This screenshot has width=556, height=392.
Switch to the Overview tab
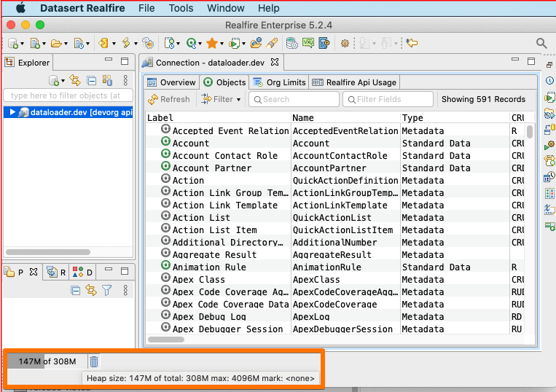[172, 82]
